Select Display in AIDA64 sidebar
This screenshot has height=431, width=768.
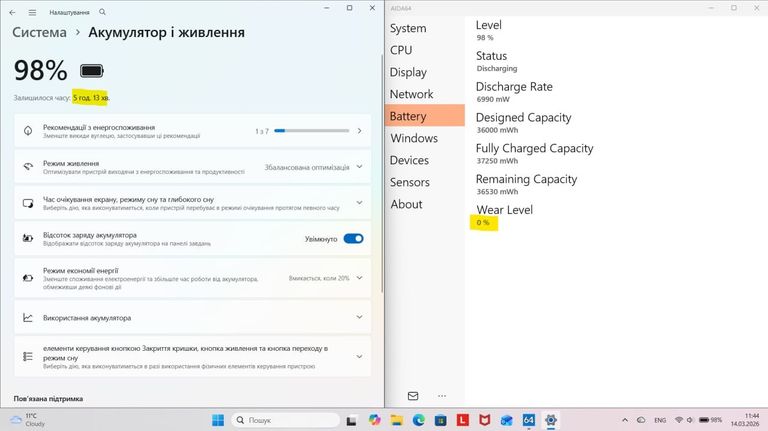408,72
